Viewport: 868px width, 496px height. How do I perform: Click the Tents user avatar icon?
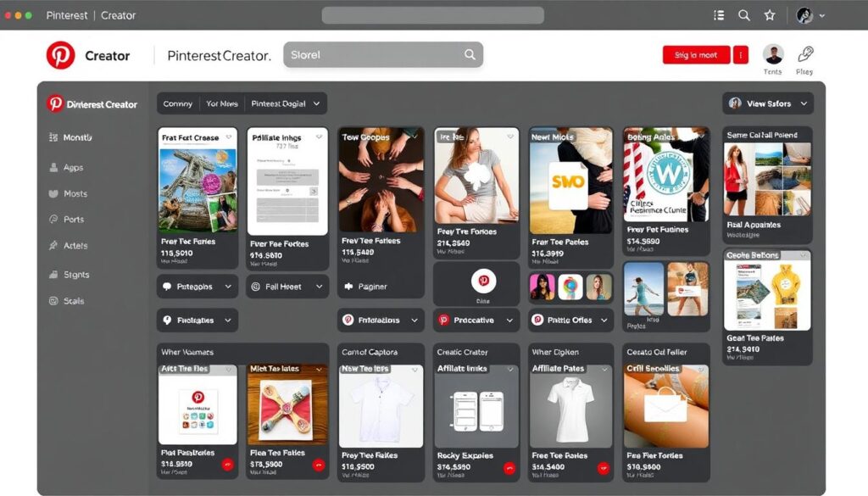(x=773, y=54)
